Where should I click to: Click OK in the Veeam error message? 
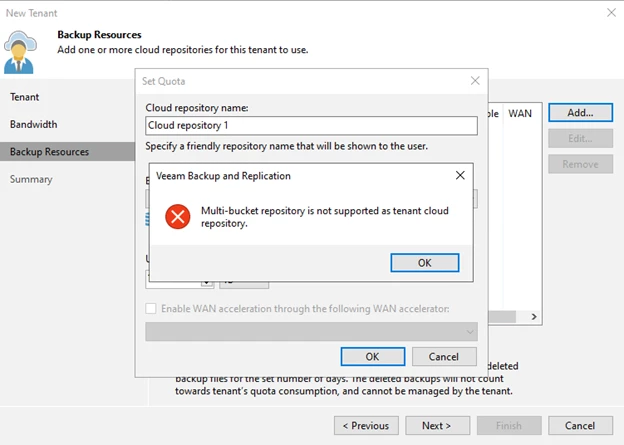(x=425, y=263)
